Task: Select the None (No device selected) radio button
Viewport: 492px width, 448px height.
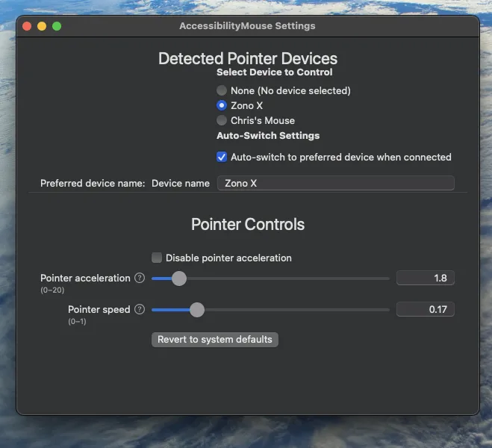Action: point(222,90)
